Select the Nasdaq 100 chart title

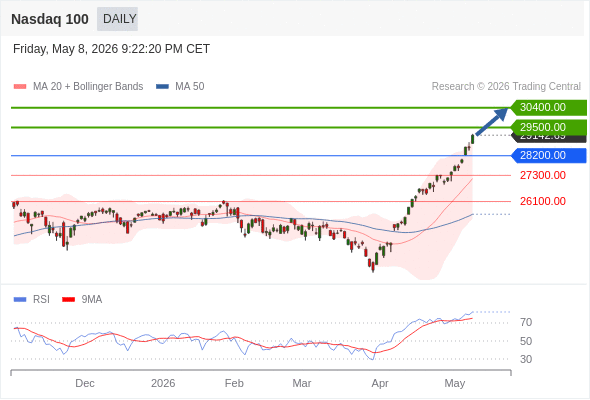coord(50,19)
